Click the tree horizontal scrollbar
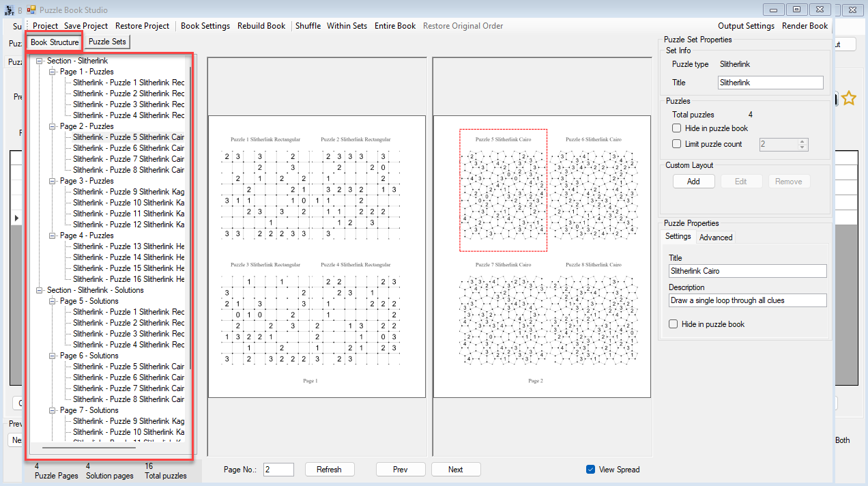 click(89, 448)
